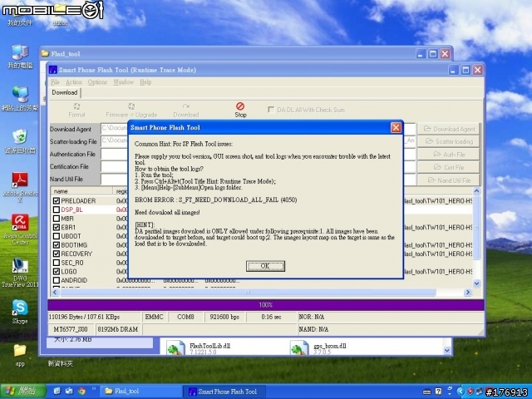532x399 pixels.
Task: Check the DSP_BL checkbox
Action: click(x=57, y=209)
